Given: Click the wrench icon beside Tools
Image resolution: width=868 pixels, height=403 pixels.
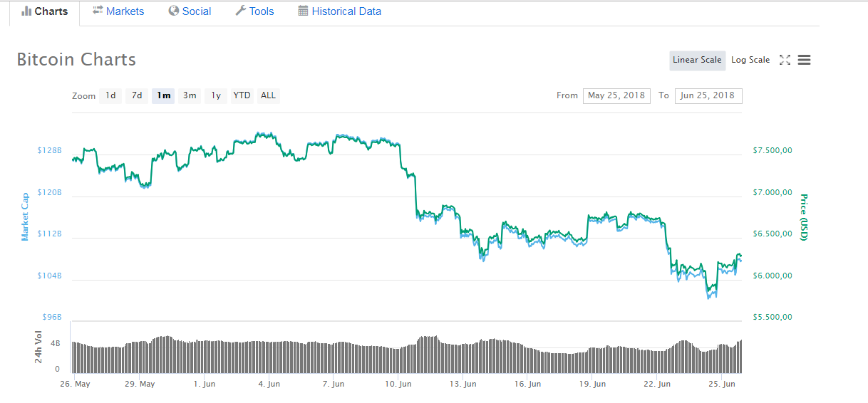Looking at the screenshot, I should point(240,11).
